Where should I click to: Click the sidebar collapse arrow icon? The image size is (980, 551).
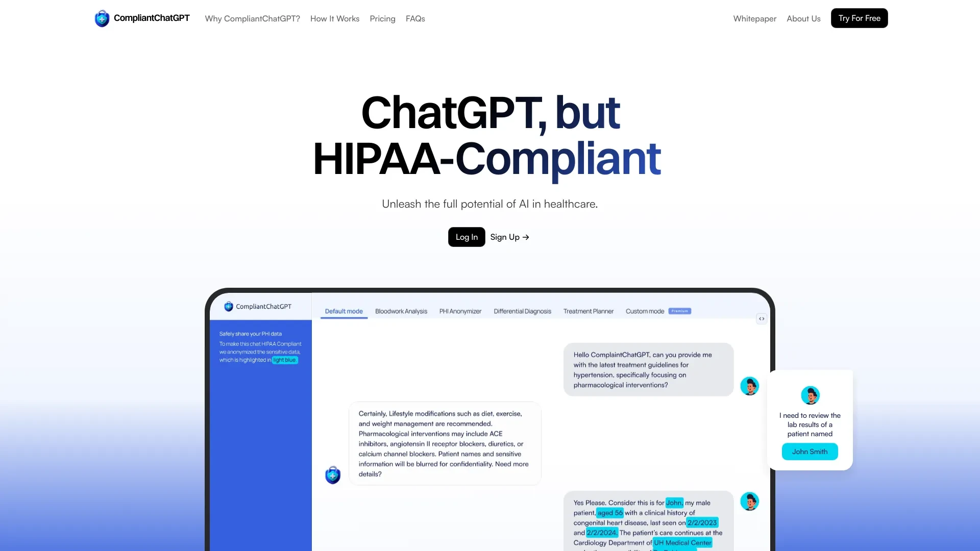[761, 318]
